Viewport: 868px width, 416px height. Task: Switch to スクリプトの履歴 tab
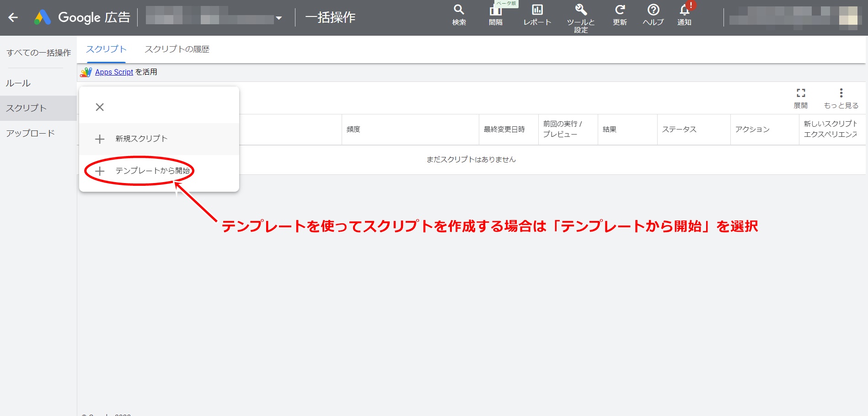click(x=177, y=49)
